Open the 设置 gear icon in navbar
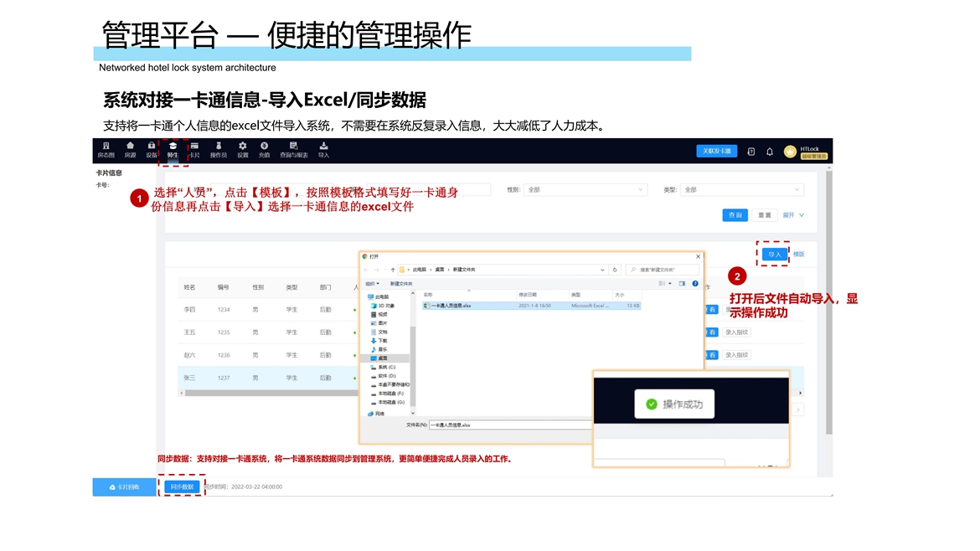 point(242,150)
